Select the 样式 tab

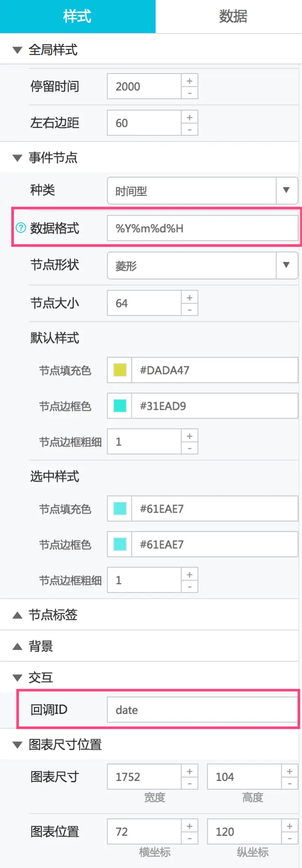pos(77,17)
